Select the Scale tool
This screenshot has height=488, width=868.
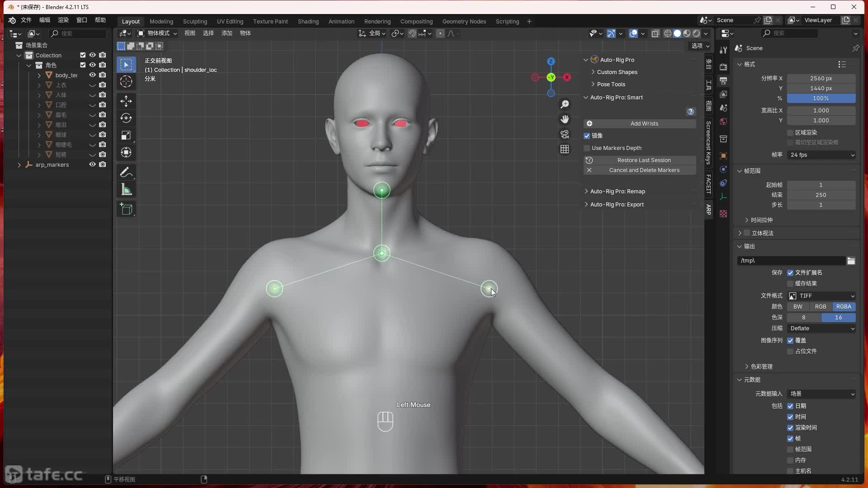(126, 136)
